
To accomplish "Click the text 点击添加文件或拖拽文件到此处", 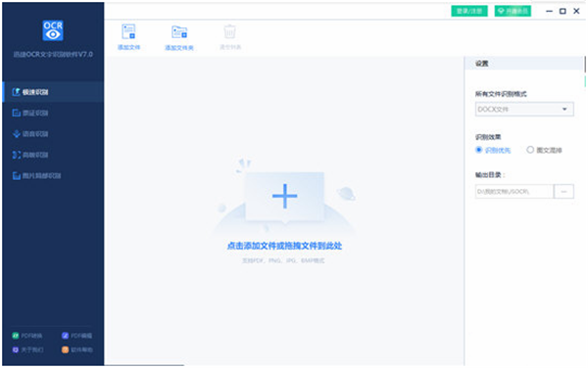I will coord(284,246).
